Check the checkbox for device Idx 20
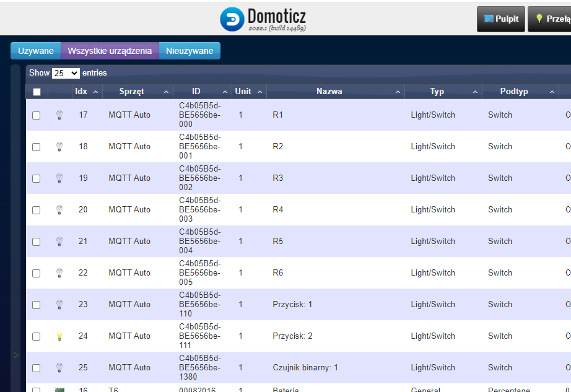Screen dimensions: 571x392 (36, 211)
